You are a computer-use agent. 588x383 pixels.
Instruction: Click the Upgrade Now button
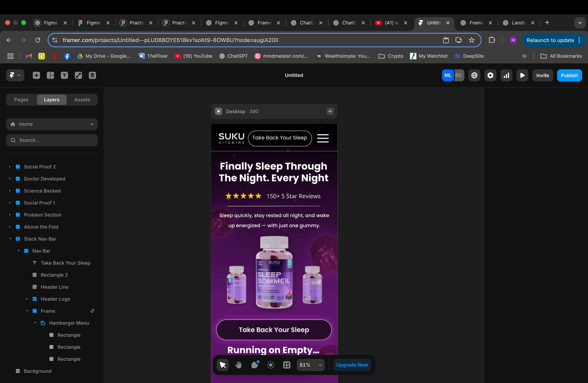(x=352, y=365)
